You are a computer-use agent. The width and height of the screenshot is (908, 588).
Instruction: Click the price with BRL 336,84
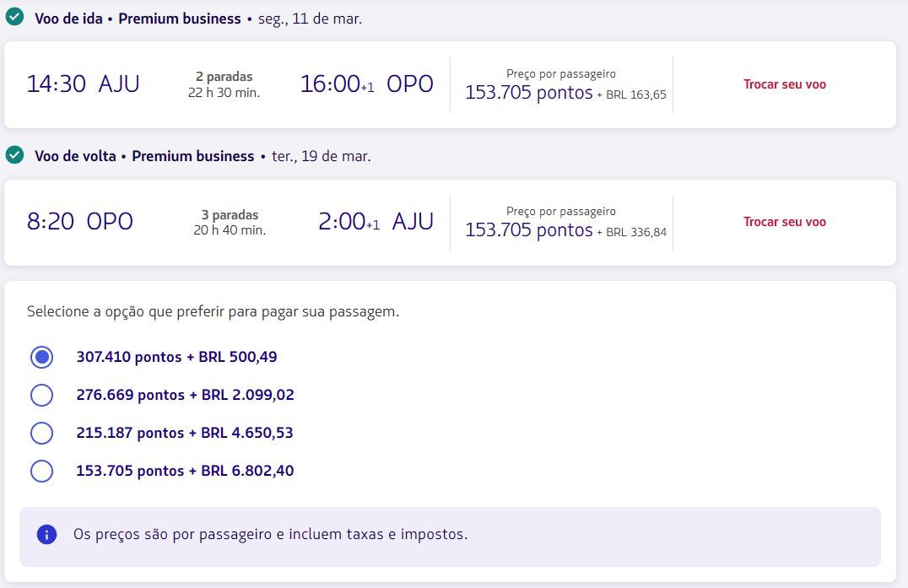[565, 230]
